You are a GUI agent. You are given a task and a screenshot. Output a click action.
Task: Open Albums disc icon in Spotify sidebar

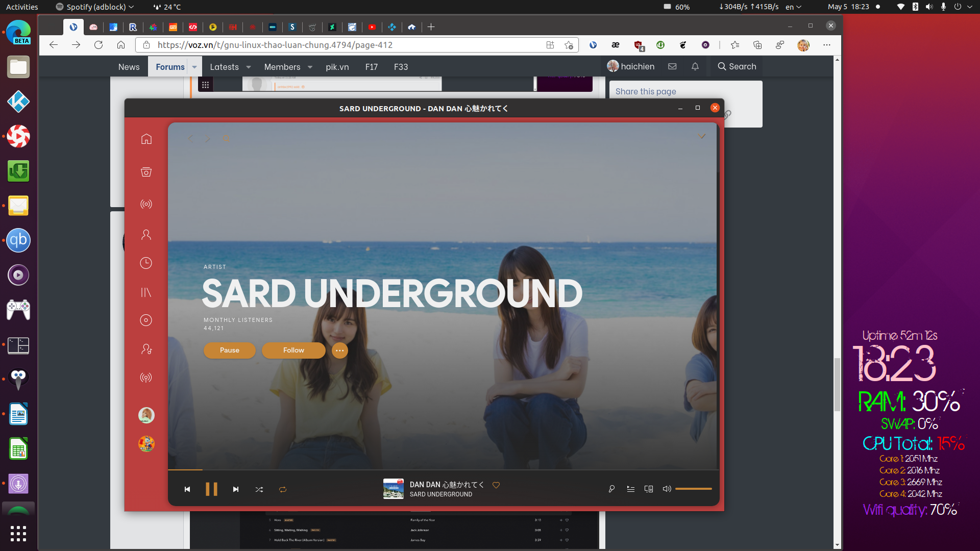[146, 320]
